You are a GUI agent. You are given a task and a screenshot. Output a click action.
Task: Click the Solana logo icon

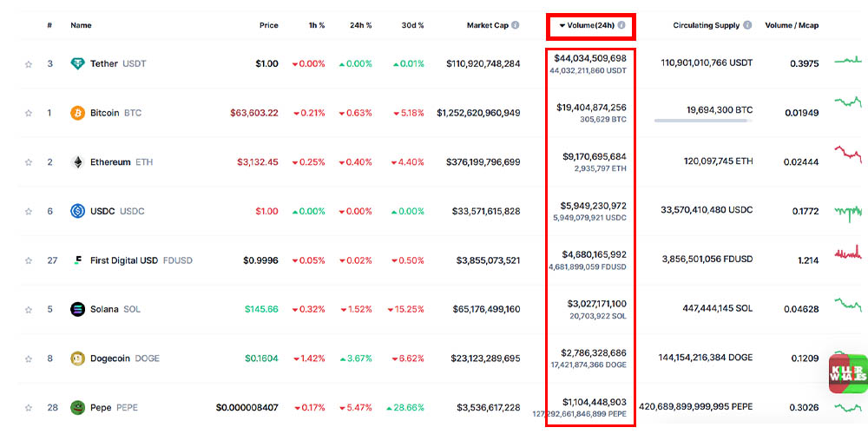[x=78, y=309]
